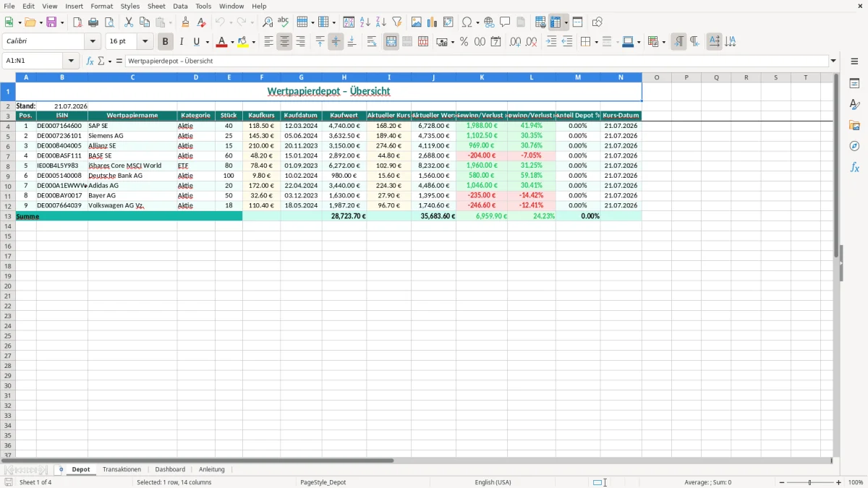Click Insert Image icon
This screenshot has height=488, width=868.
(417, 22)
